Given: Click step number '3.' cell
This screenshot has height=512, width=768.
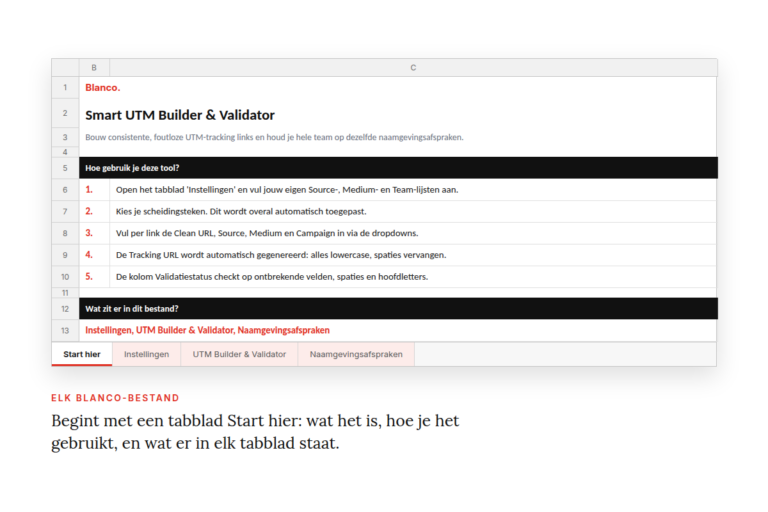Looking at the screenshot, I should (x=94, y=233).
